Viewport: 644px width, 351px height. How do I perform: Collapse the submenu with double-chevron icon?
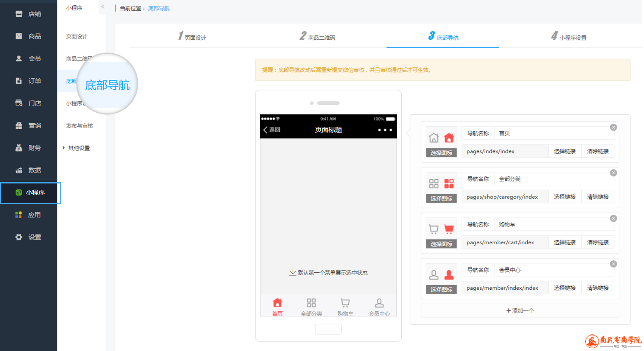coord(103,7)
